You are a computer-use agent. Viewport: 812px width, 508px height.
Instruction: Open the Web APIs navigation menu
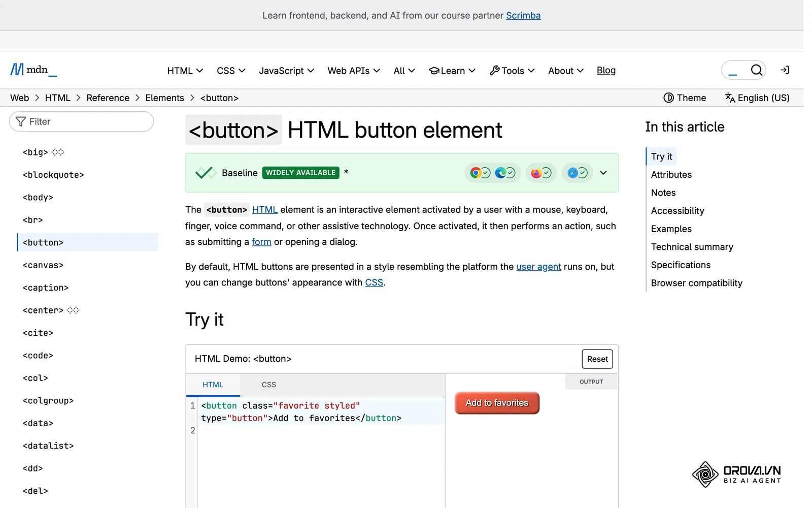tap(354, 71)
